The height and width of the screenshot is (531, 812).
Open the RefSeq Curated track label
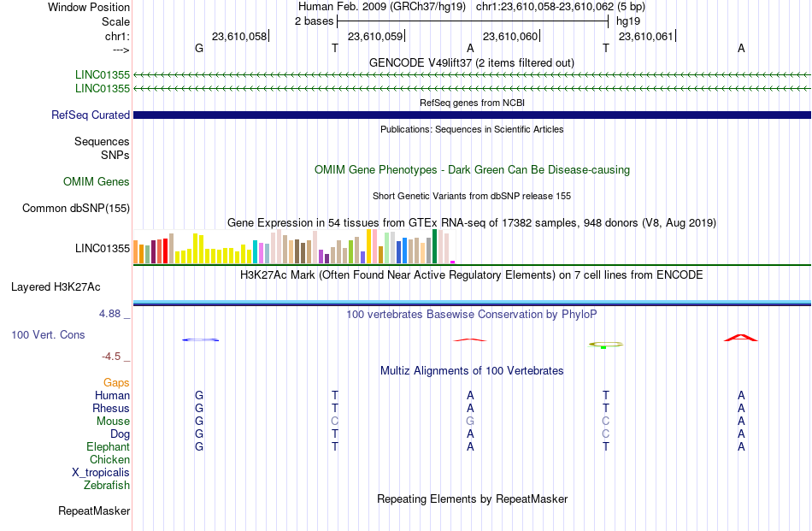pyautogui.click(x=91, y=115)
